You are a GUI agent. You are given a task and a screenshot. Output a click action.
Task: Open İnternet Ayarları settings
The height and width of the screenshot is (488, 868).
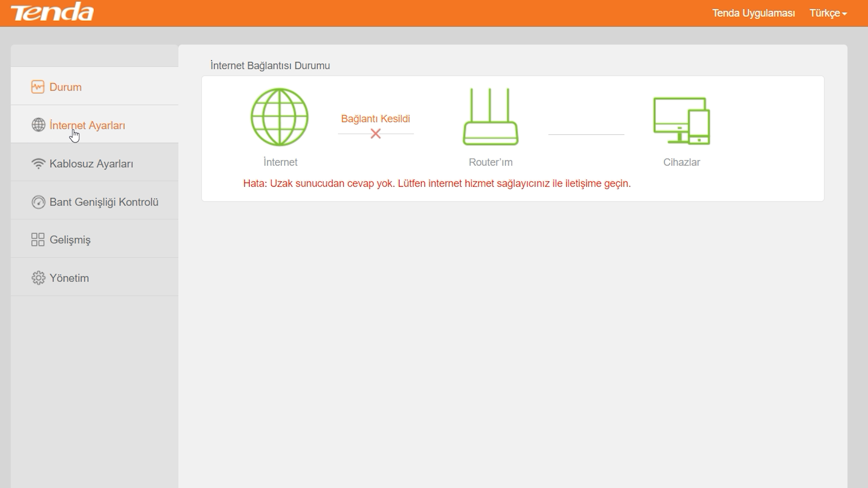click(87, 125)
